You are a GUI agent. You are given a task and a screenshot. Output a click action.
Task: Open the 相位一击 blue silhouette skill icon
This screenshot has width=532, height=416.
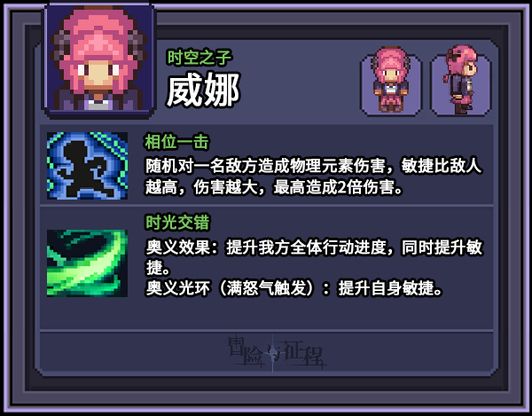[x=87, y=166]
